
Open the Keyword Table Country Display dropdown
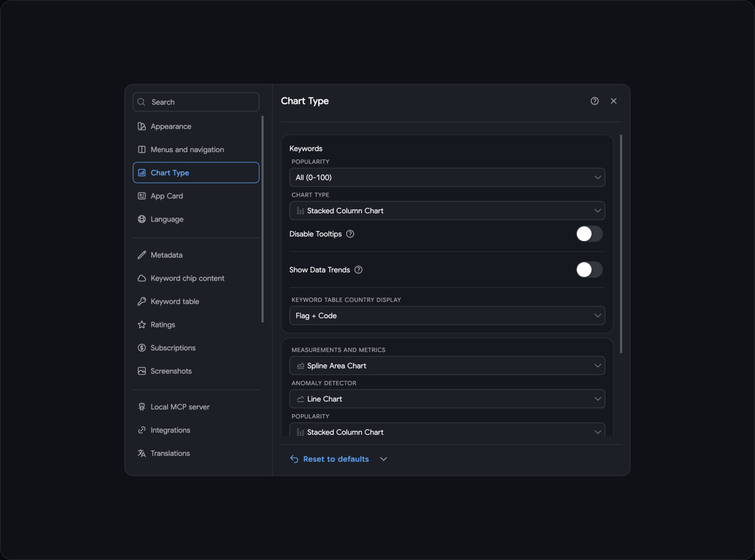tap(447, 316)
